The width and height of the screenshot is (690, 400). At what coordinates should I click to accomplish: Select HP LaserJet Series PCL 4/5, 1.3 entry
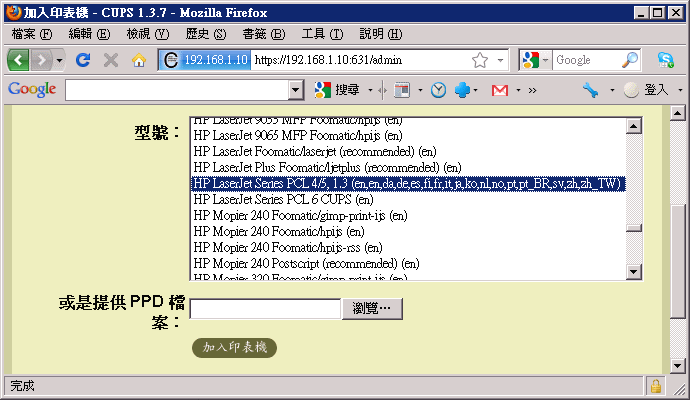(408, 183)
